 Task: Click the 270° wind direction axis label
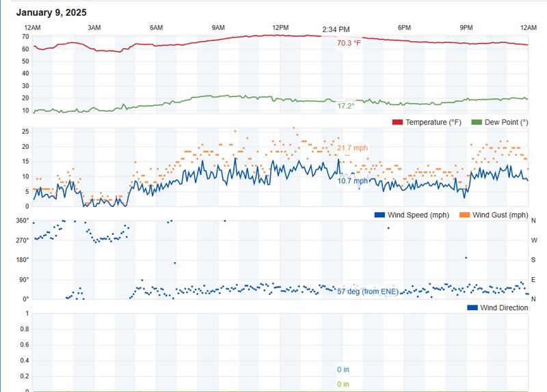point(23,240)
